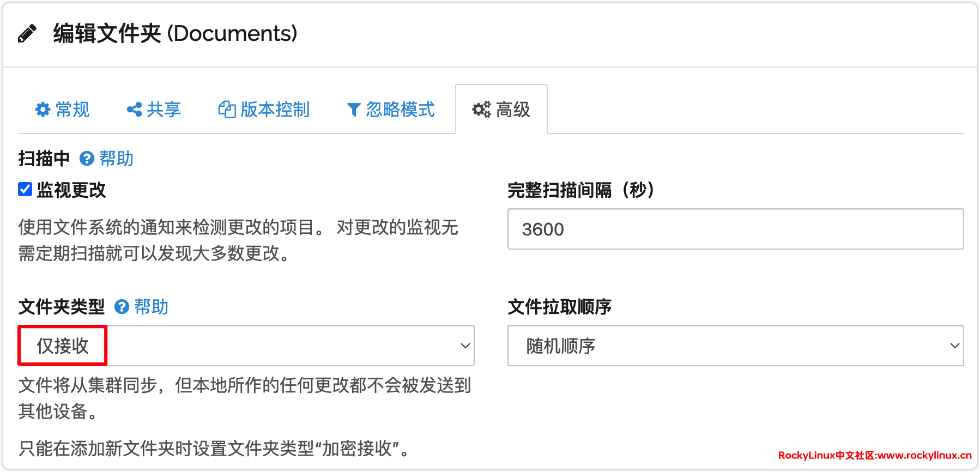
Task: Click the pencil edit icon in header
Action: click(27, 34)
